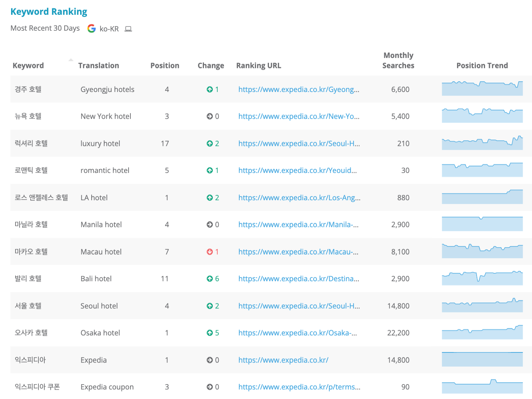This screenshot has width=532, height=399.
Task: Click the Manila hotel position trend chart
Action: pos(482,224)
